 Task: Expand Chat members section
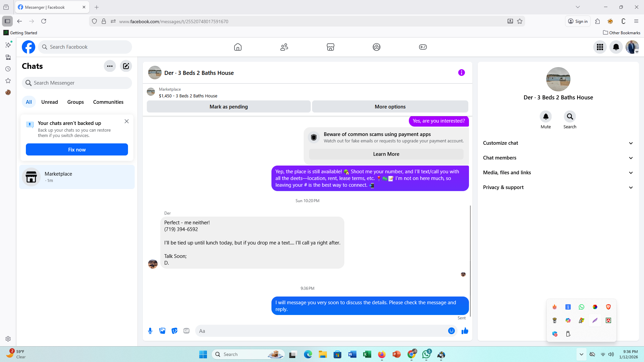pos(558,158)
